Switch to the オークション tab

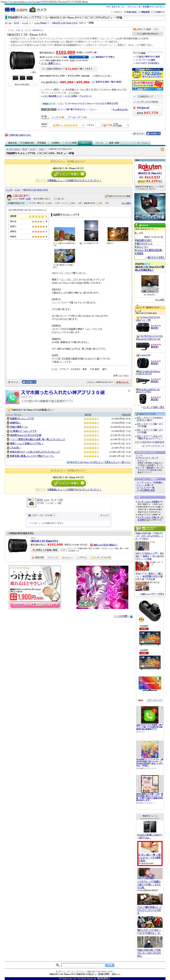[x=143, y=143]
